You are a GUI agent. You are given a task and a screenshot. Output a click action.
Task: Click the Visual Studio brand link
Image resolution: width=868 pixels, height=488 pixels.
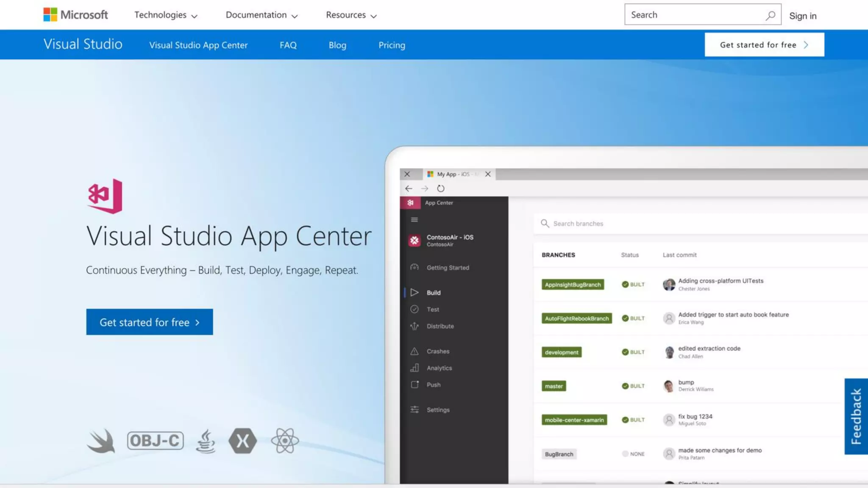83,44
